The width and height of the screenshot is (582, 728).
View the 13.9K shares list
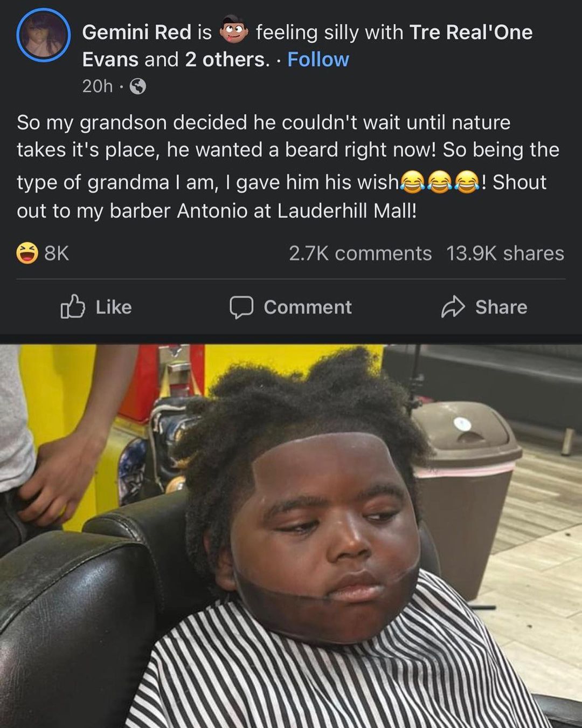point(505,253)
